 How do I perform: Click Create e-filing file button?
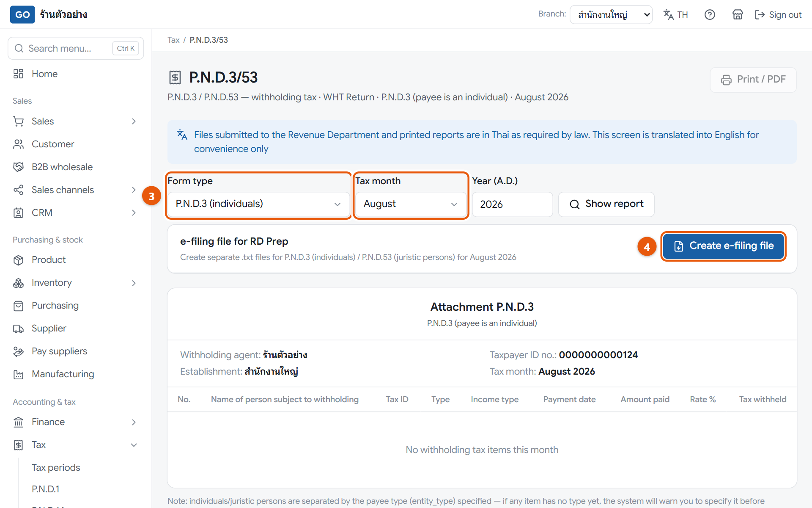coord(723,246)
